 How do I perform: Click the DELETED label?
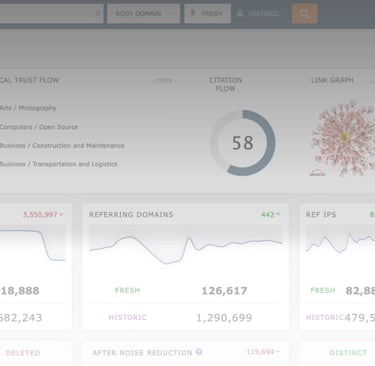23,353
